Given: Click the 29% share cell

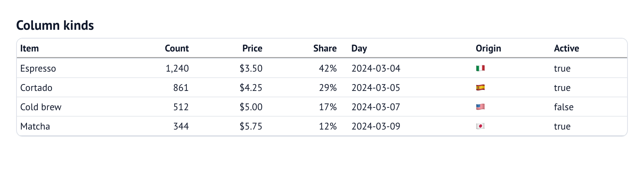Looking at the screenshot, I should [328, 88].
